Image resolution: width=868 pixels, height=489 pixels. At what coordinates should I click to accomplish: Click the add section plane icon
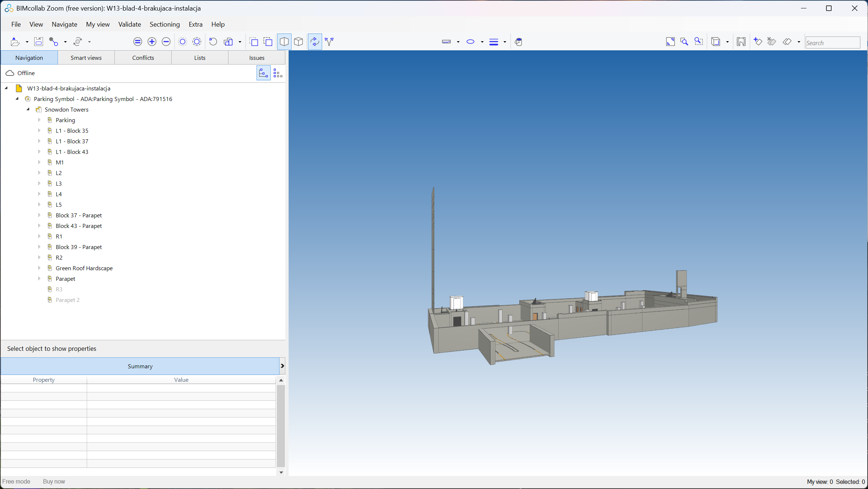point(758,42)
